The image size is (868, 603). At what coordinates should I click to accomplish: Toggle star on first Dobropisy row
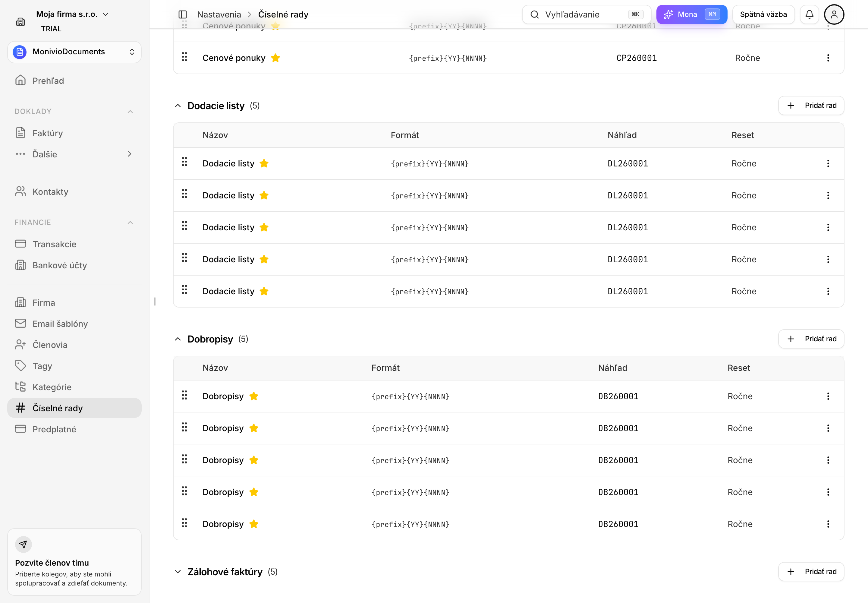coord(254,396)
